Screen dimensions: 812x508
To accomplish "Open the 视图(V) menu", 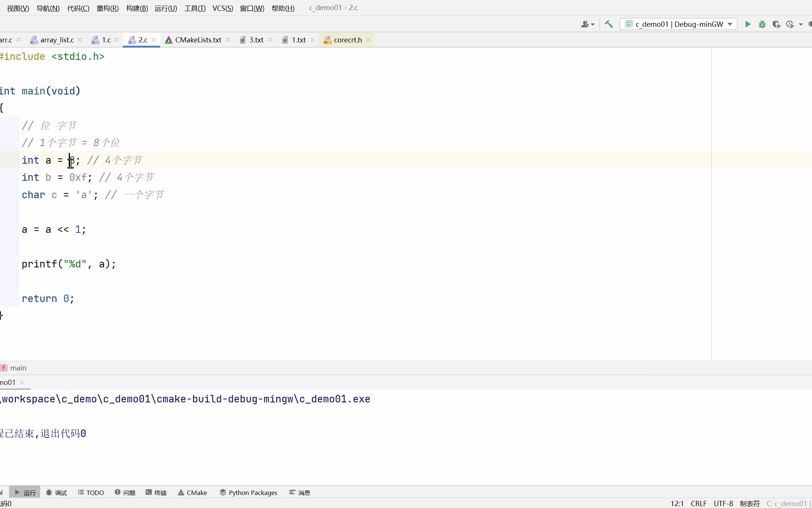I will tap(18, 8).
